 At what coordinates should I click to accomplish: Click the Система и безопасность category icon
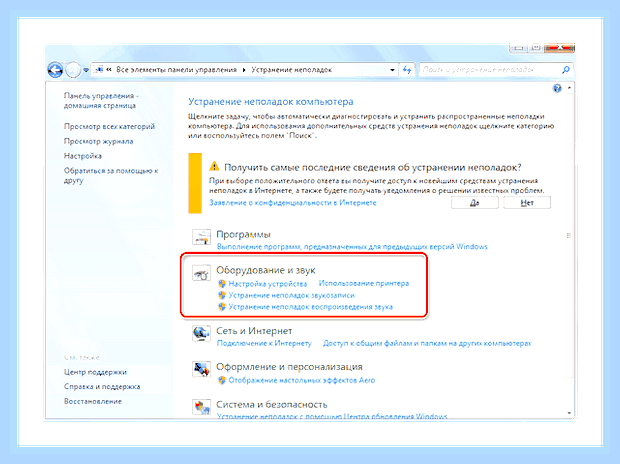(x=201, y=407)
